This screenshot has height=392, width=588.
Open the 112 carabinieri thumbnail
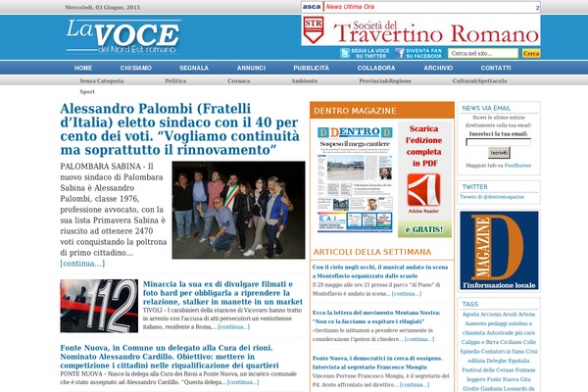tap(99, 306)
